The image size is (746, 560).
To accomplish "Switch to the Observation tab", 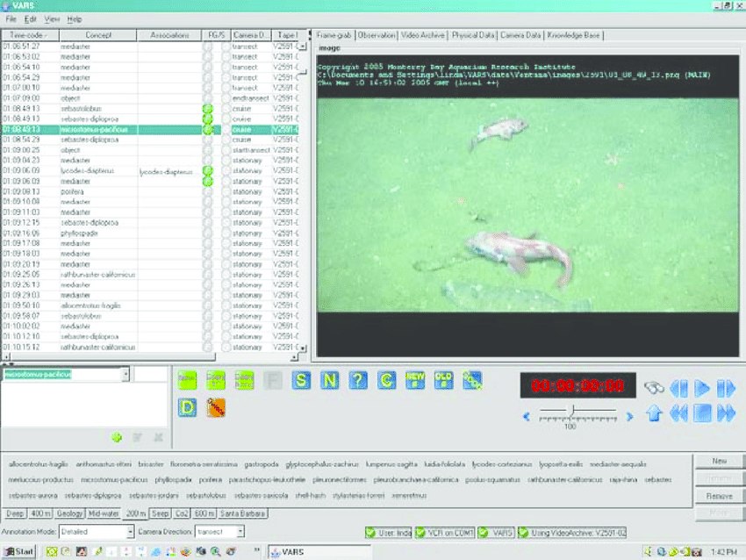I will tap(377, 35).
